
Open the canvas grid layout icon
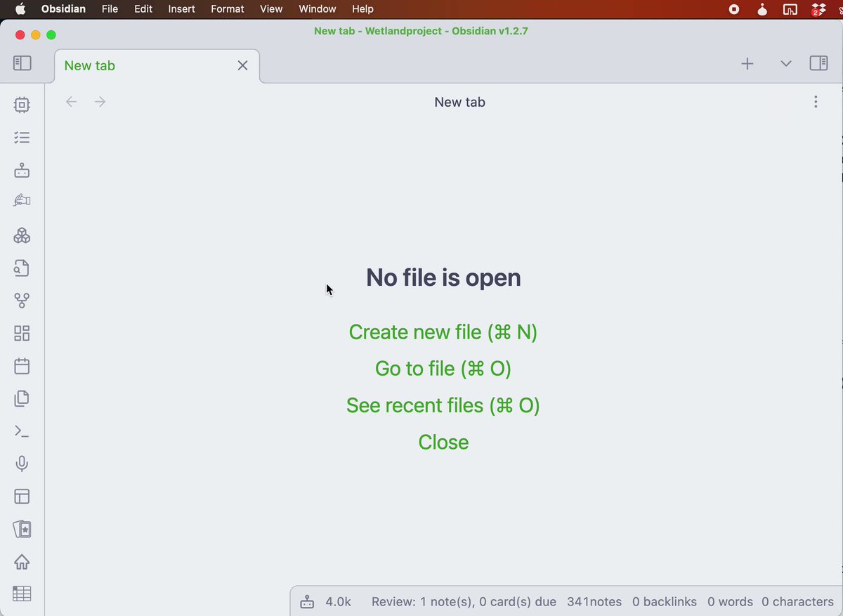22,333
